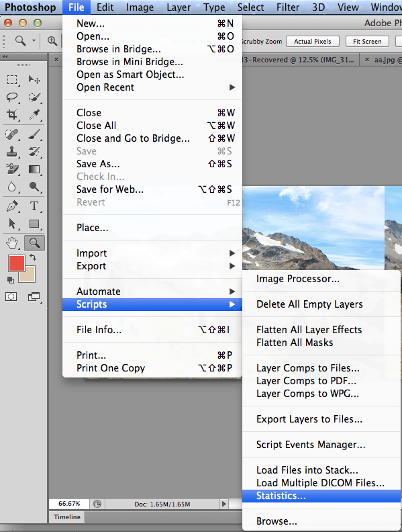The width and height of the screenshot is (402, 532).
Task: Choose File Info... menu item
Action: [x=152, y=330]
